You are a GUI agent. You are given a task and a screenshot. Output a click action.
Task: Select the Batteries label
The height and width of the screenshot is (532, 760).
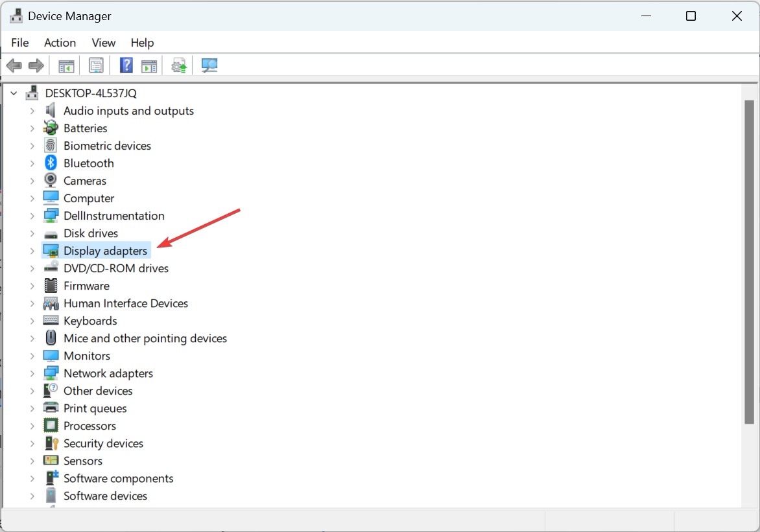coord(86,128)
